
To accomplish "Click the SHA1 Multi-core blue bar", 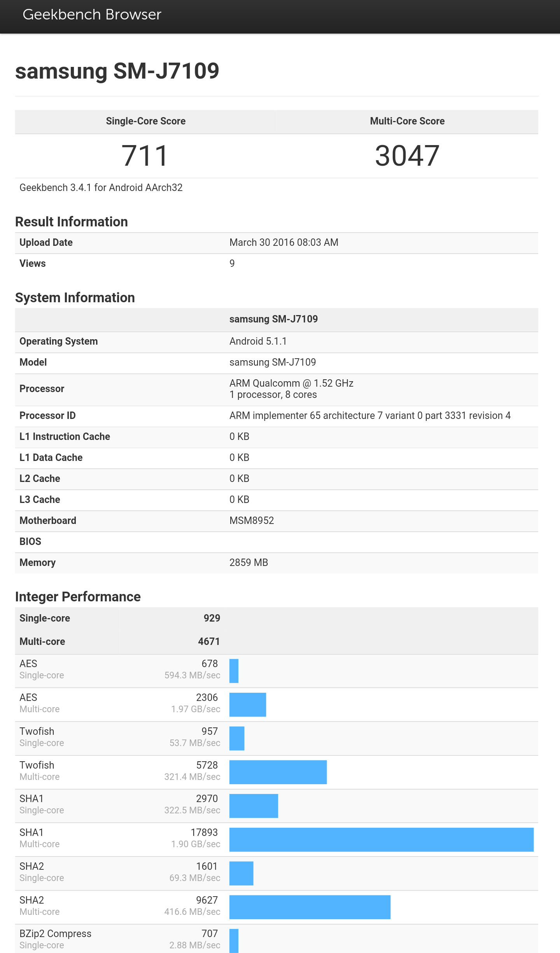I will coord(381,839).
